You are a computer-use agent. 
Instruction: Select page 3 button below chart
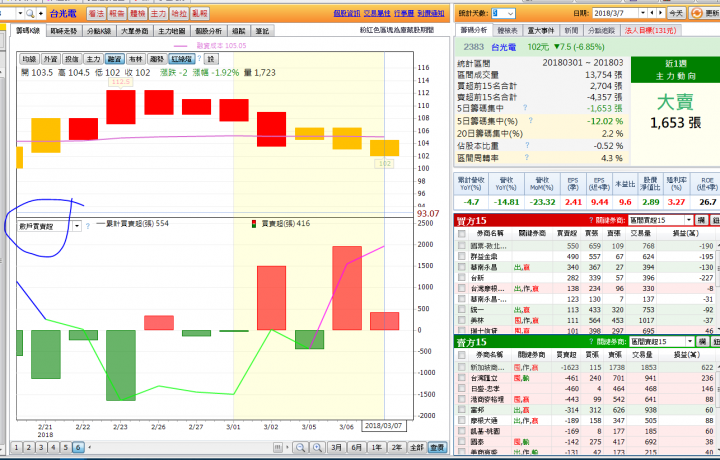tap(41, 447)
